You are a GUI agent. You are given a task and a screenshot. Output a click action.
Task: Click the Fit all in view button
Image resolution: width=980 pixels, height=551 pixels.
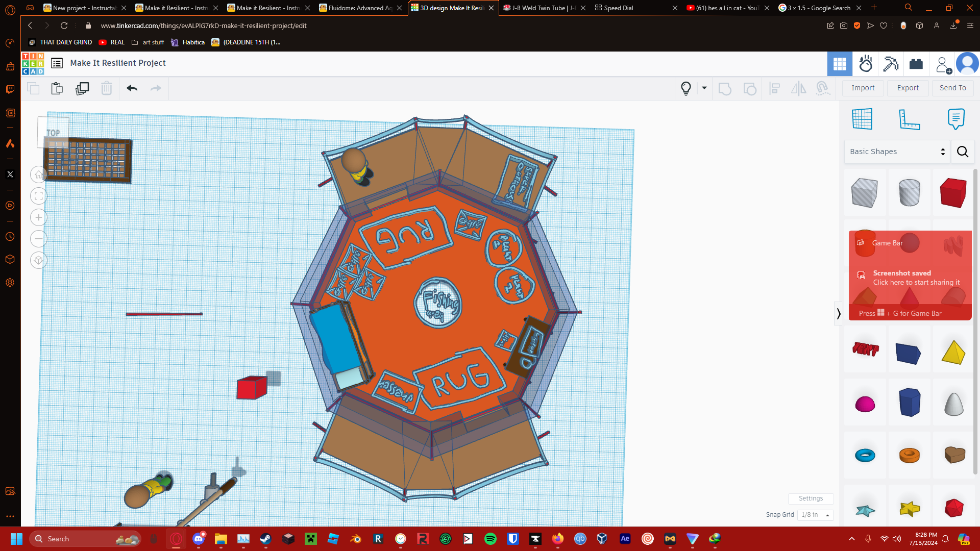[39, 196]
